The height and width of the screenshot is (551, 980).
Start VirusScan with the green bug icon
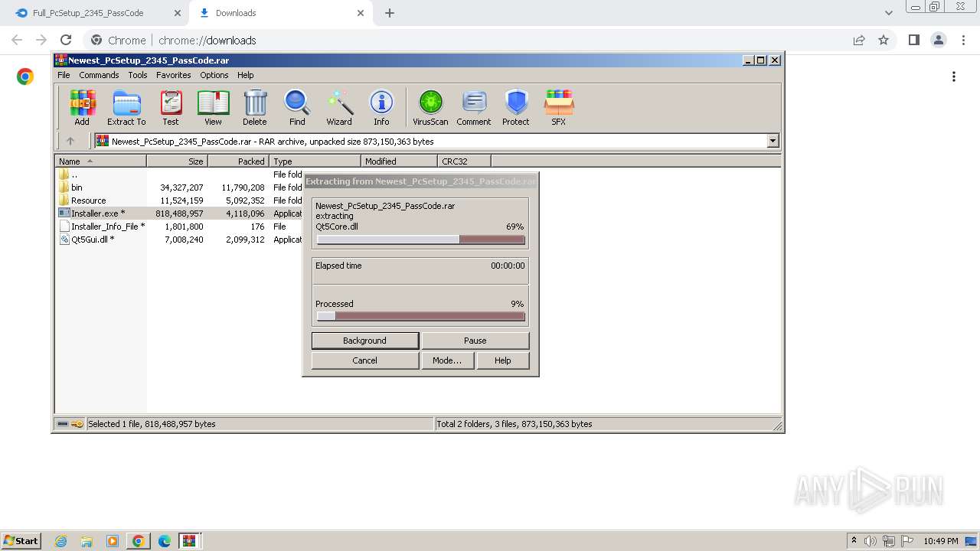tap(430, 107)
